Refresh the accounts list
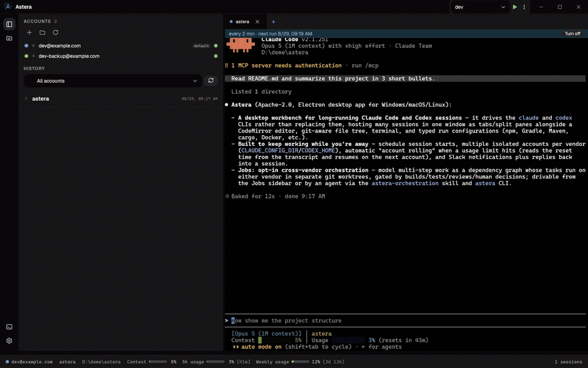The width and height of the screenshot is (588, 368). 56,33
